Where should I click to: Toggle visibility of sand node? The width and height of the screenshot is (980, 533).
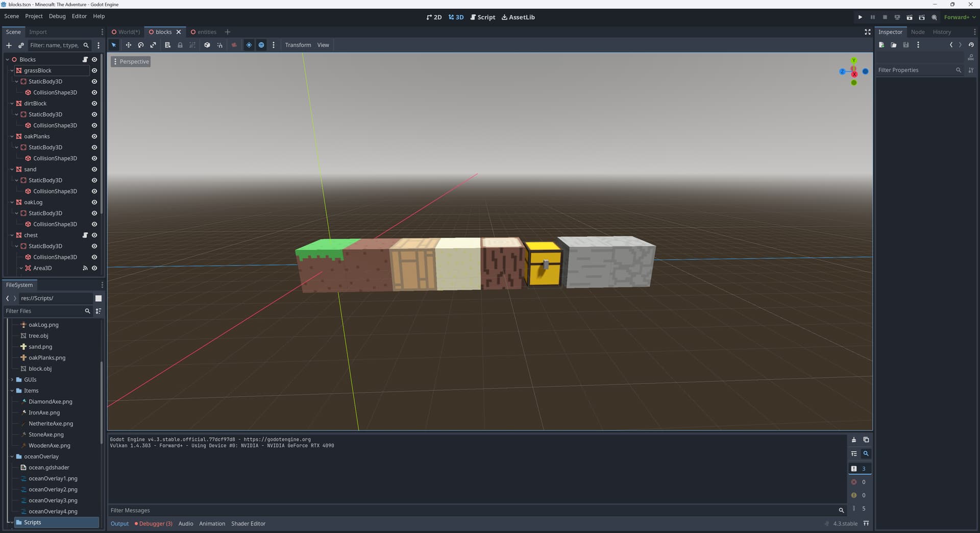(x=94, y=169)
